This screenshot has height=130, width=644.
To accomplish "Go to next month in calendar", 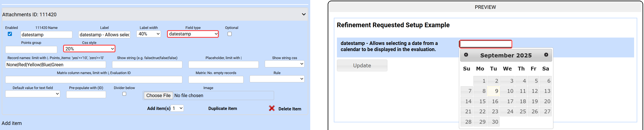I will pos(546,55).
